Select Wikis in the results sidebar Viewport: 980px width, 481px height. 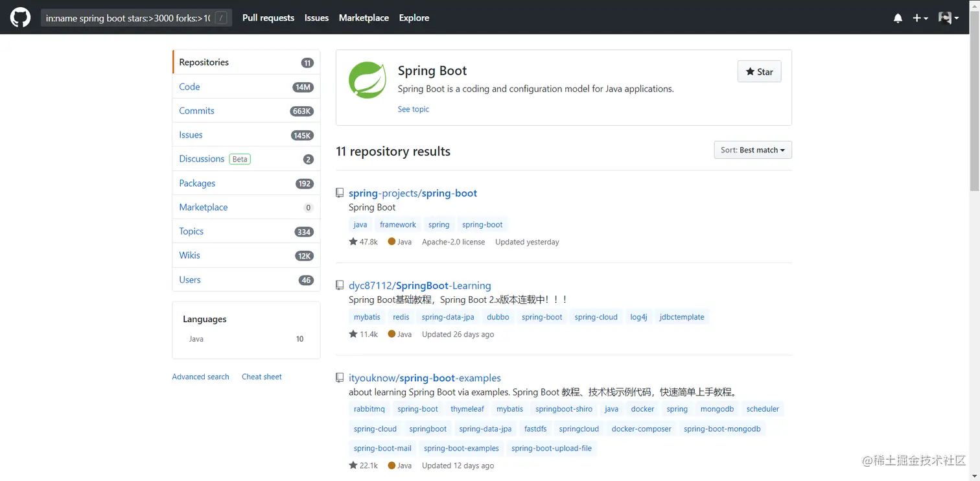(x=246, y=255)
